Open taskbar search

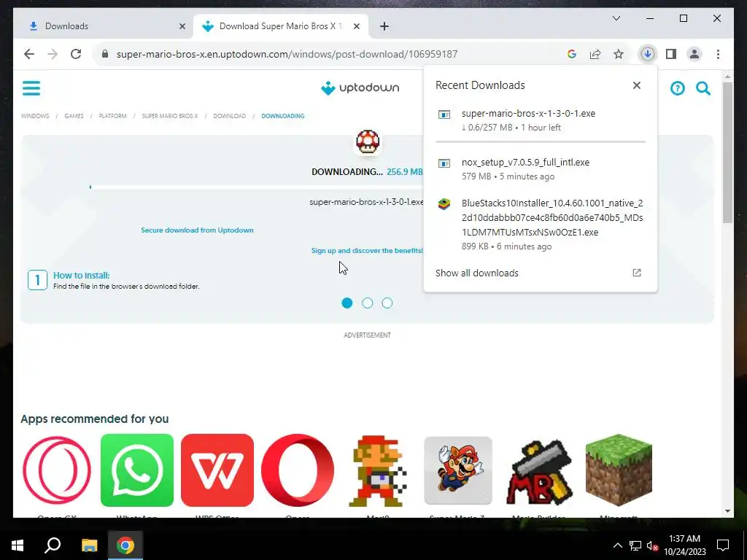click(x=53, y=545)
